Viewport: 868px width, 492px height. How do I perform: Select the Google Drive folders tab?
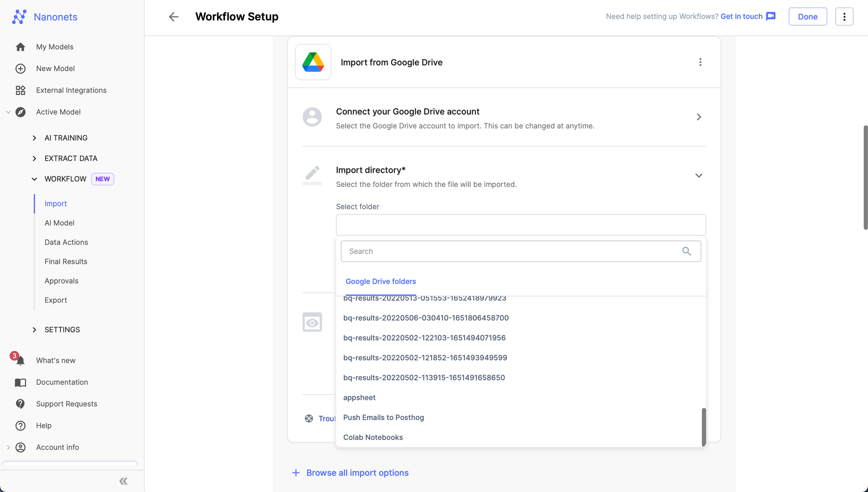point(381,281)
